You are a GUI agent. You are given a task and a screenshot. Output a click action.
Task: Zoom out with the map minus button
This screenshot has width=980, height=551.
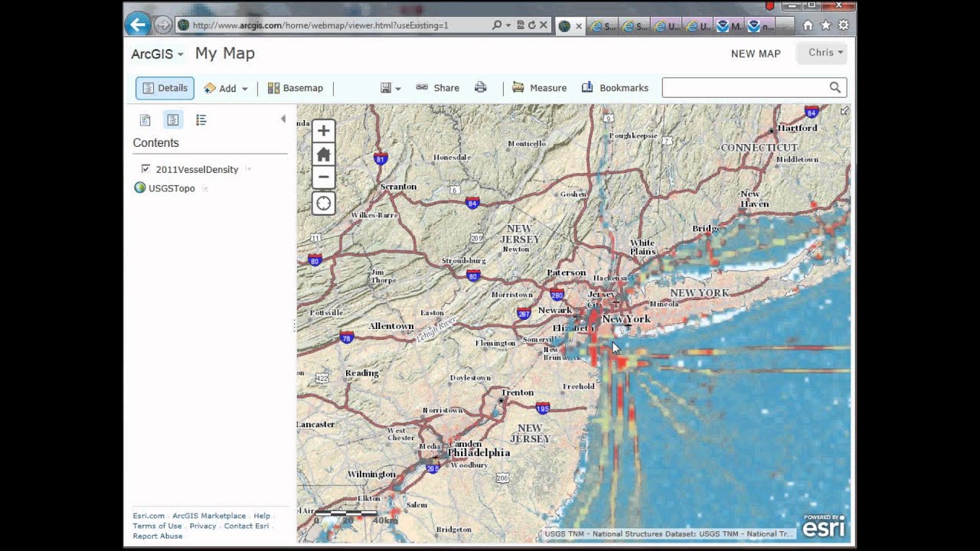pos(323,177)
